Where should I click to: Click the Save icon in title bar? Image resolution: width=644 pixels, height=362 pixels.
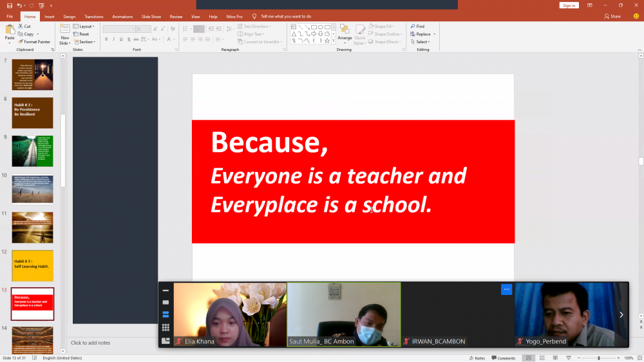(x=10, y=5)
